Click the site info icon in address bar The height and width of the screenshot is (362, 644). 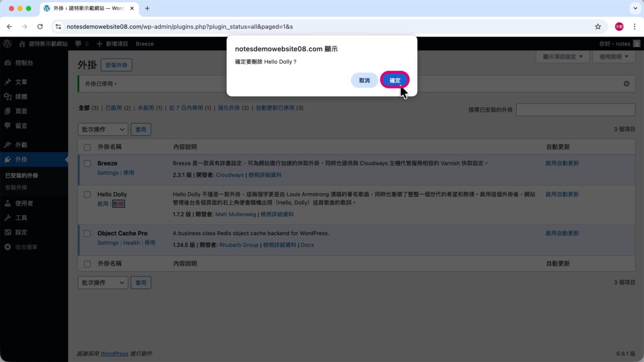tap(58, 27)
